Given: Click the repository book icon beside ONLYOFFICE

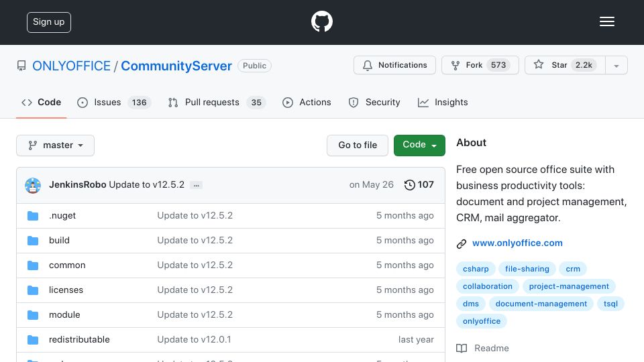Looking at the screenshot, I should tap(21, 66).
